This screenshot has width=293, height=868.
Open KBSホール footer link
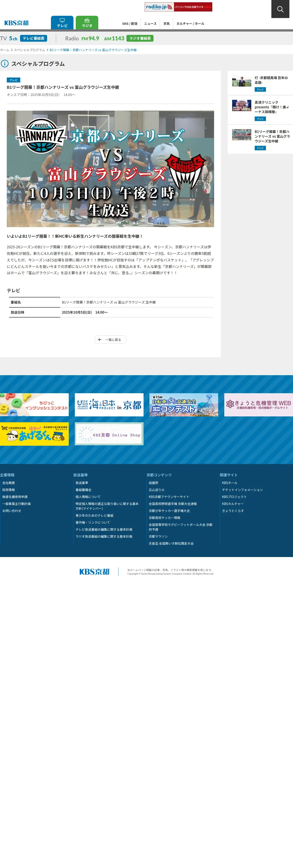tap(230, 483)
